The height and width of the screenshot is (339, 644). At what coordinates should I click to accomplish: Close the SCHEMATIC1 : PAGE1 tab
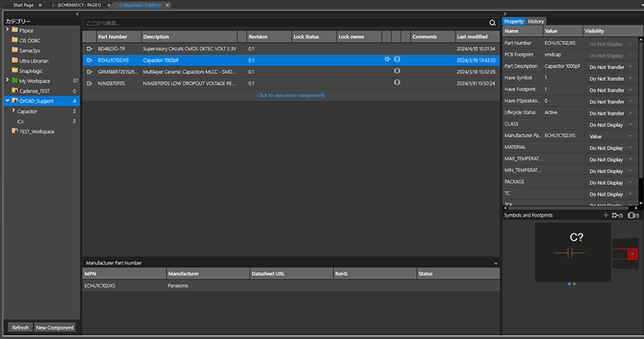point(109,6)
